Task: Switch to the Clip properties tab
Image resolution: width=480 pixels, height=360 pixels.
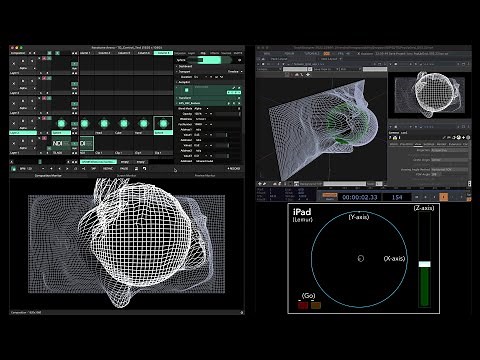Action: tap(203, 53)
